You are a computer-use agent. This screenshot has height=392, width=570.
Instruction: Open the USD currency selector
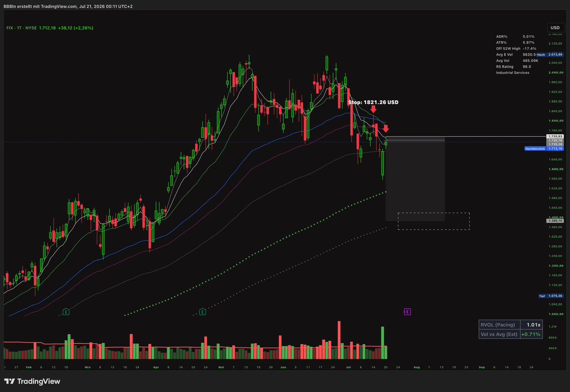(554, 28)
